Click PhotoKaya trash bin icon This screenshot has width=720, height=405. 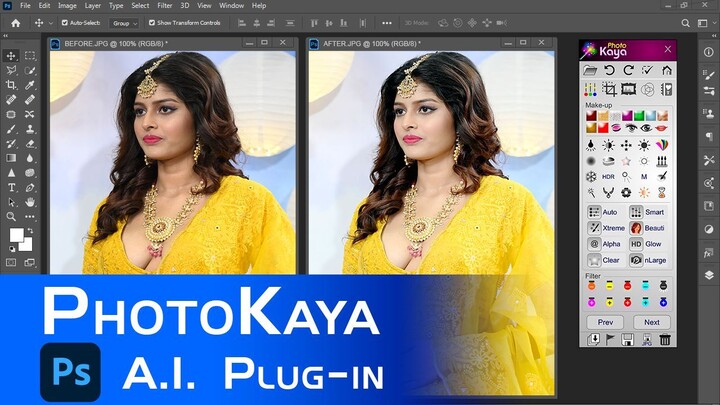coord(665,340)
